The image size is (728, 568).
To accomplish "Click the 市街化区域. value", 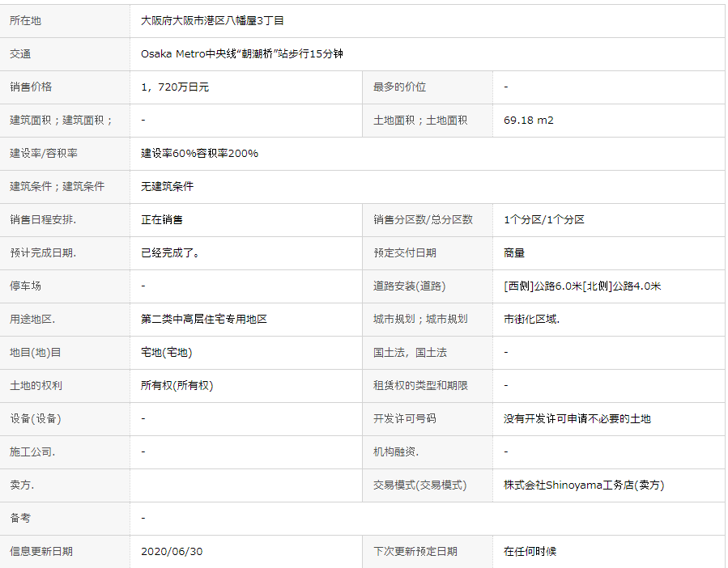I will 531,320.
